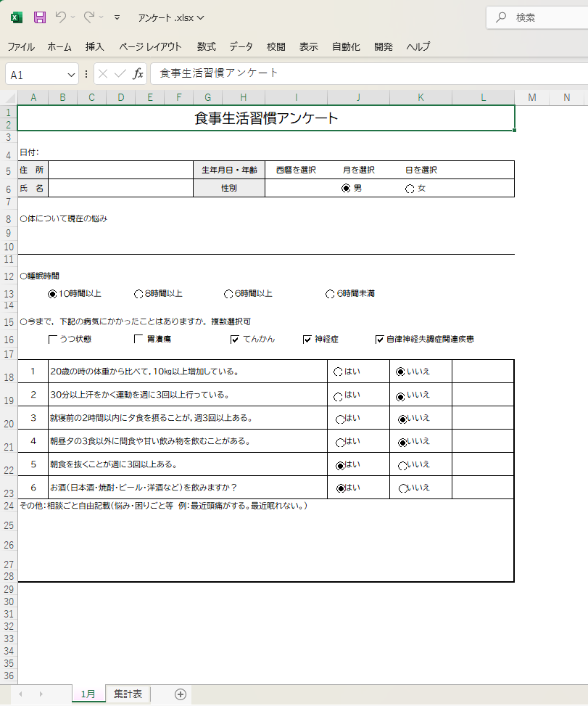Viewport: 588px width, 706px height.
Task: Click the Undo arrow icon
Action: 61,17
